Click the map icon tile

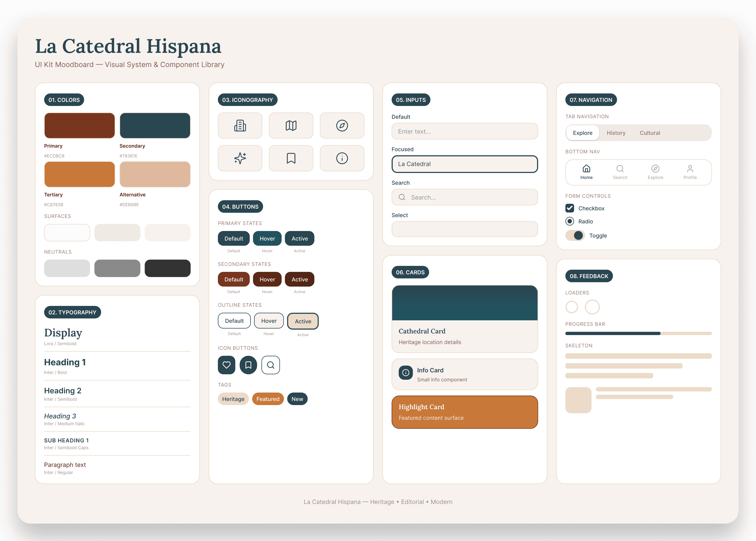pos(291,126)
